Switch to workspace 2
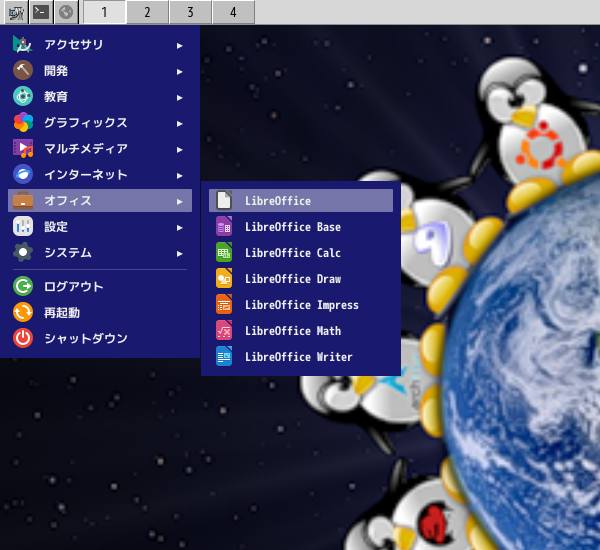The image size is (600, 550). tap(147, 13)
